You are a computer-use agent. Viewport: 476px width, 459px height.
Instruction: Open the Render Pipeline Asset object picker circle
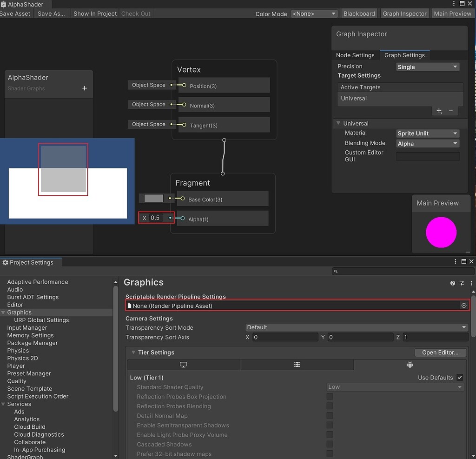[x=463, y=306]
